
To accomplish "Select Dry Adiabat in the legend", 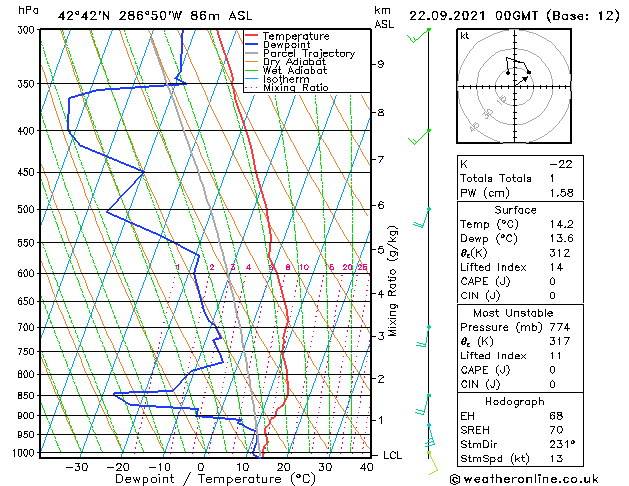I will pyautogui.click(x=294, y=62).
